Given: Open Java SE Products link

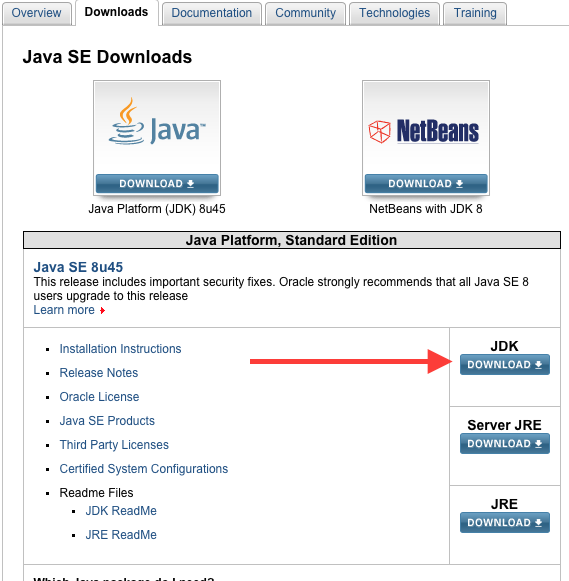Looking at the screenshot, I should tap(107, 421).
